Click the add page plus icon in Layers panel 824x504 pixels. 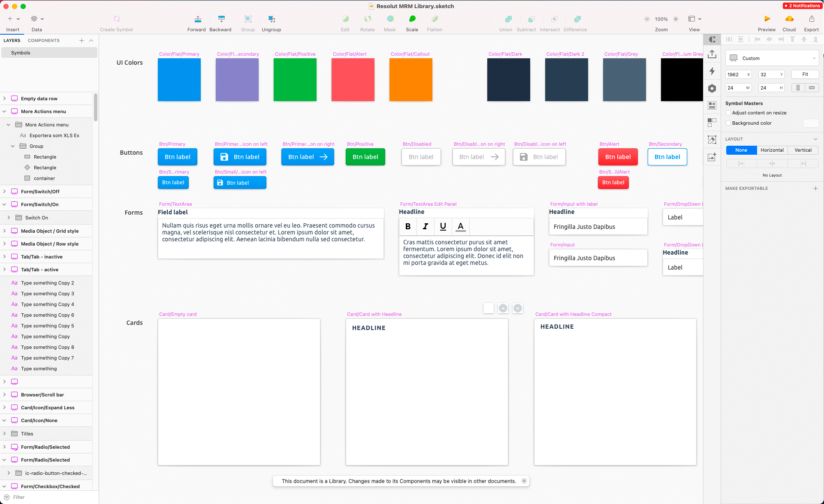point(81,40)
